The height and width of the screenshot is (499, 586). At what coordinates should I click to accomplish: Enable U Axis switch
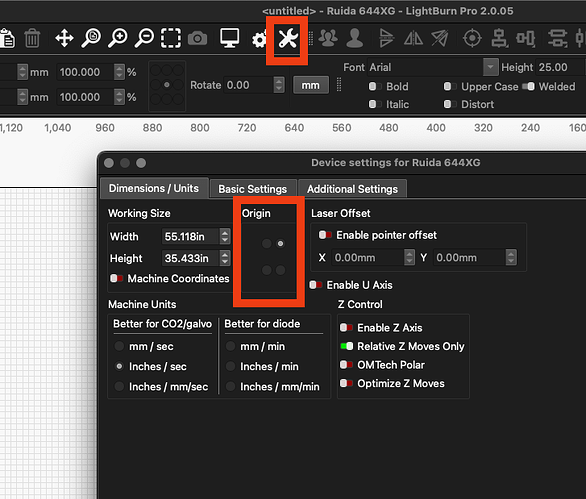(x=315, y=285)
